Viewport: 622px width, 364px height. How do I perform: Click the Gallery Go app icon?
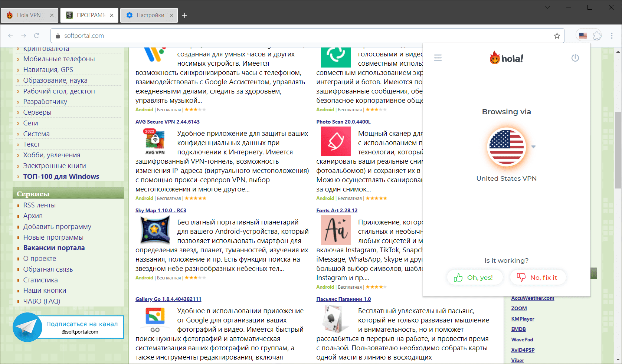coord(155,319)
